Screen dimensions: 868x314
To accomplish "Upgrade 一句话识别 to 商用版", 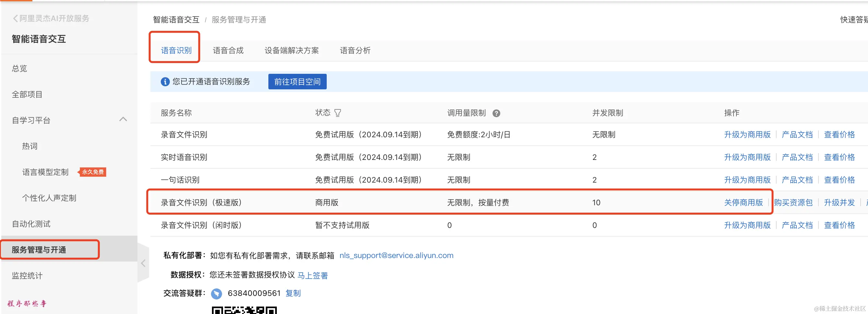I will click(x=747, y=180).
